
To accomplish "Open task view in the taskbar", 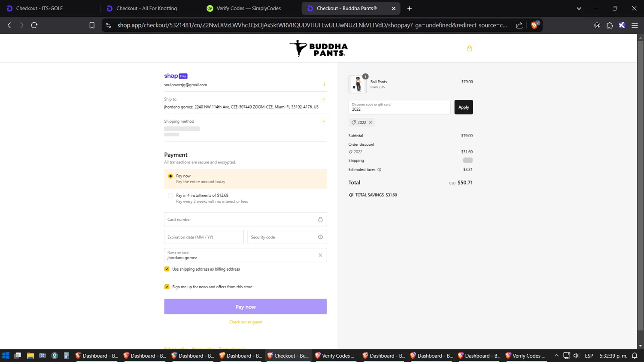I will click(18, 356).
